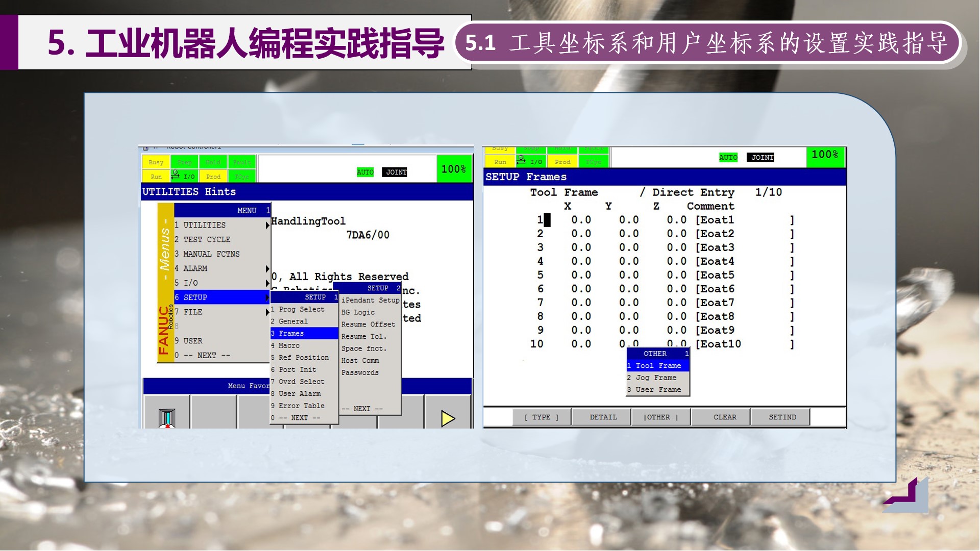Click the Step status indicator on the left pendant
This screenshot has height=551, width=980.
click(x=184, y=162)
